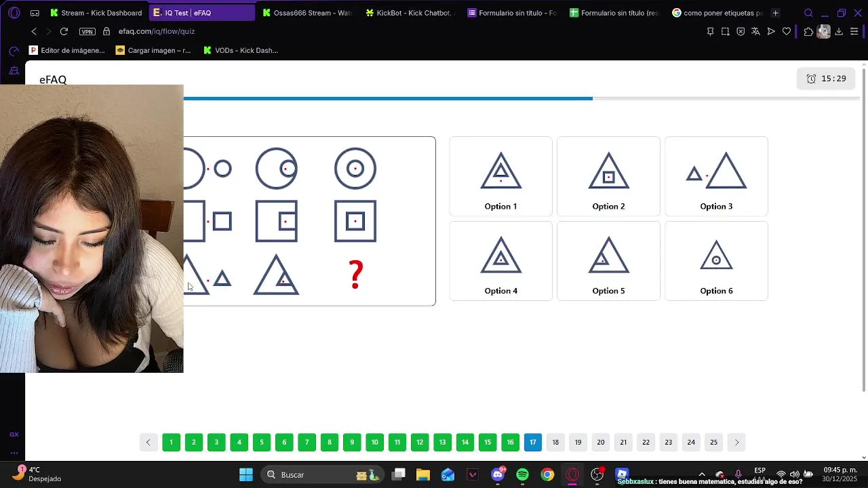Go to next questions with right arrow

736,442
